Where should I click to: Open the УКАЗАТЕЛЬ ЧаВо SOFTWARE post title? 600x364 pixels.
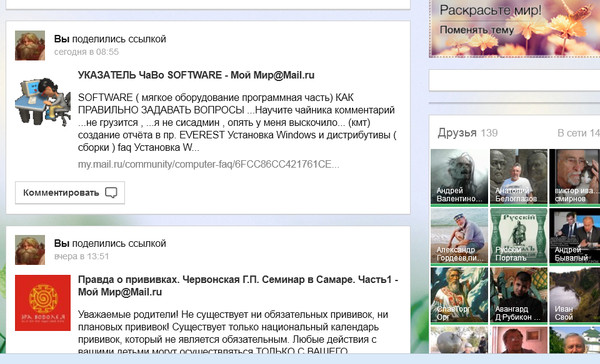(x=196, y=75)
